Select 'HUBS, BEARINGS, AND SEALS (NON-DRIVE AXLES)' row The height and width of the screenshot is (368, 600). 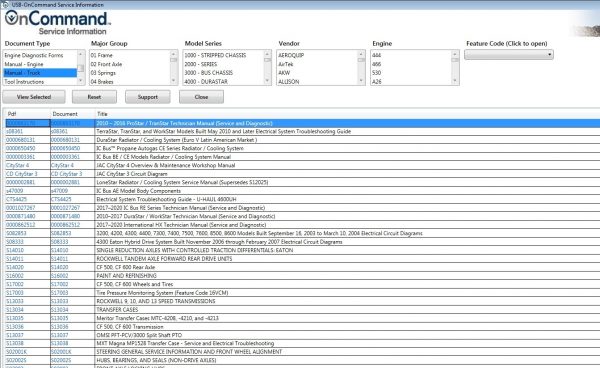click(303, 360)
